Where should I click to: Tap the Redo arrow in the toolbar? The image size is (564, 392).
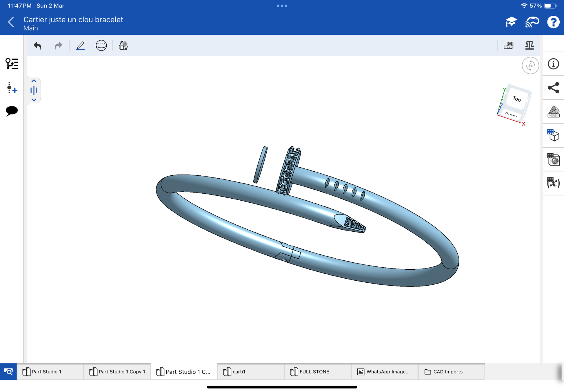58,46
